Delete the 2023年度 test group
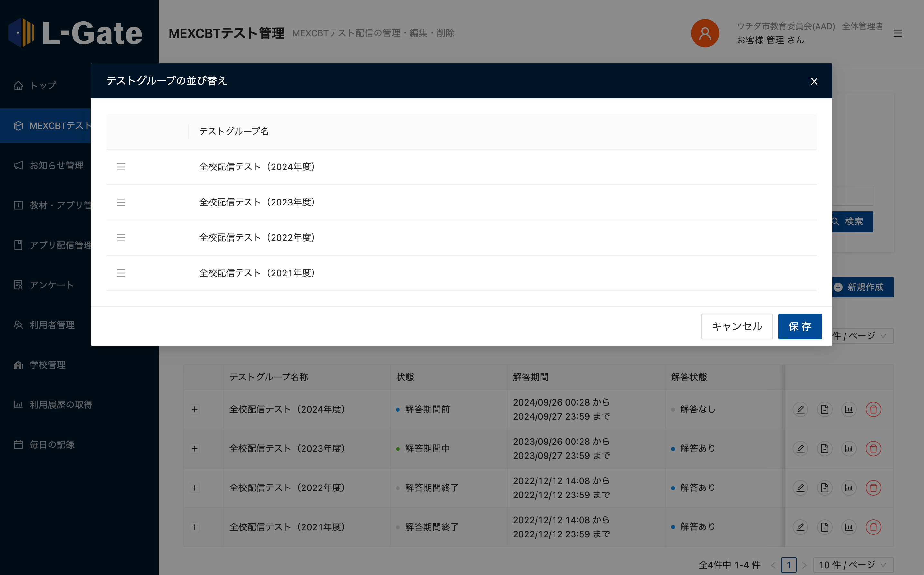Screen dimensions: 924x575 [x=873, y=449]
